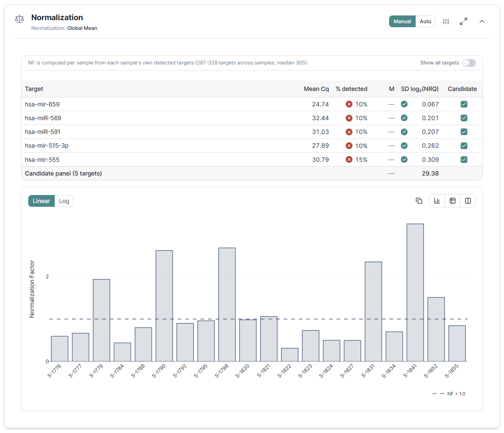Click Global Mean normalization label
This screenshot has height=433, width=504.
coord(82,28)
